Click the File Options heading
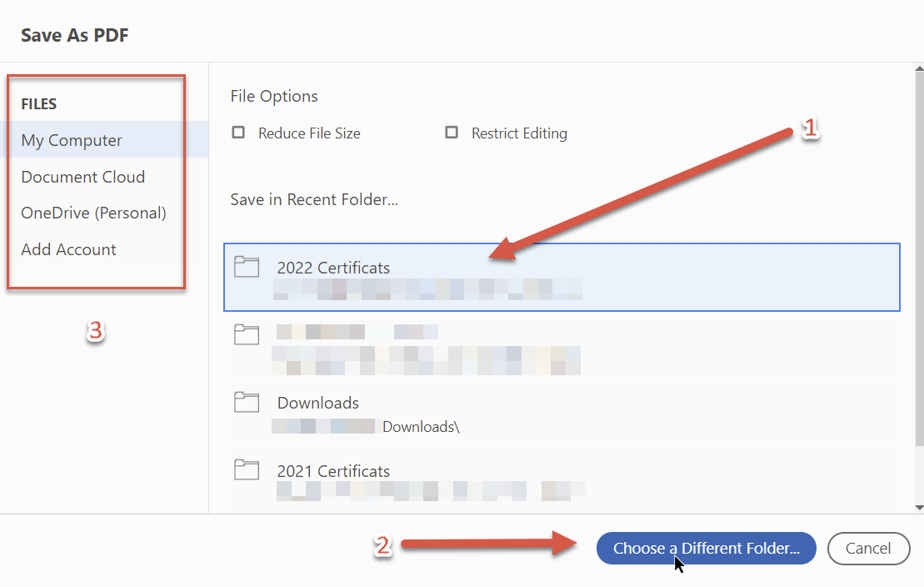 pyautogui.click(x=273, y=96)
